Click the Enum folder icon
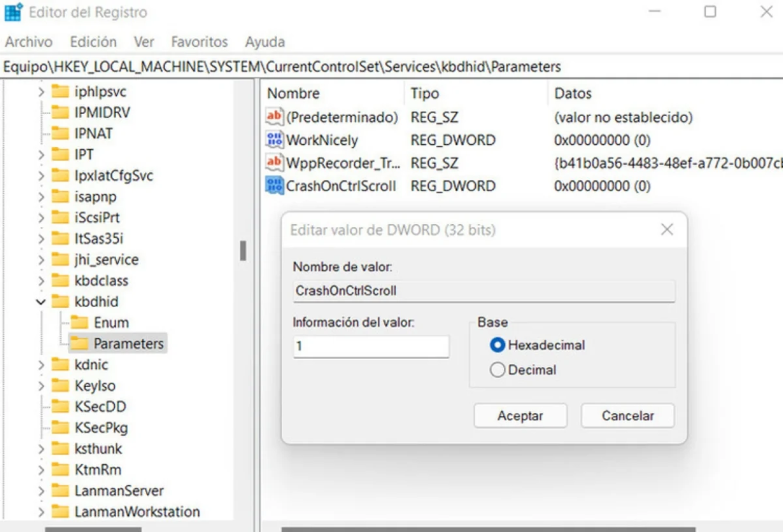Viewport: 783px width, 532px height. click(79, 323)
